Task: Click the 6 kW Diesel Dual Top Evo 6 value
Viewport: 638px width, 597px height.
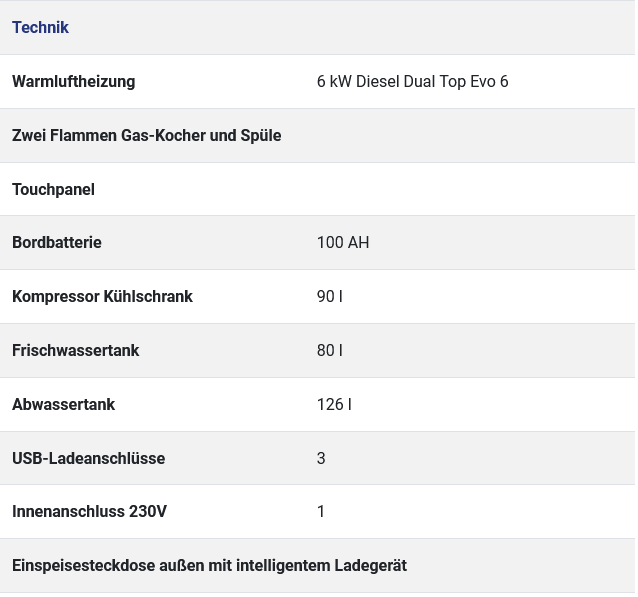Action: (413, 81)
